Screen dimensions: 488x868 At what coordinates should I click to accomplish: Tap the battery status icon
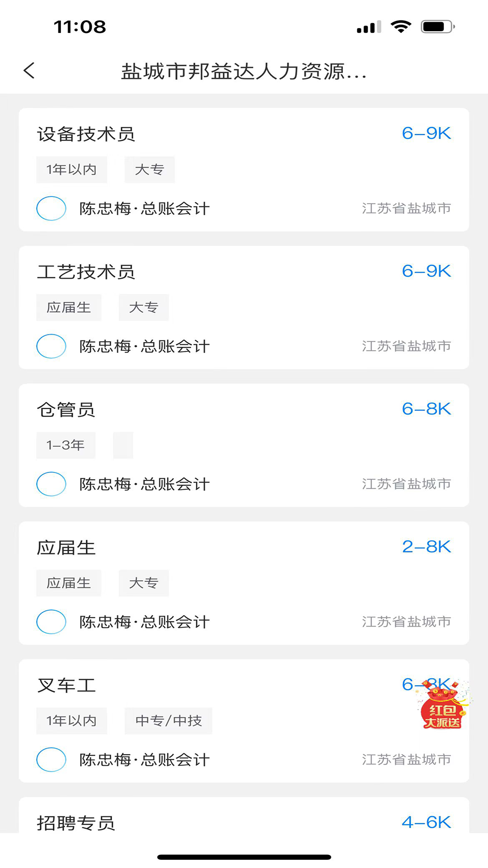pos(437,27)
